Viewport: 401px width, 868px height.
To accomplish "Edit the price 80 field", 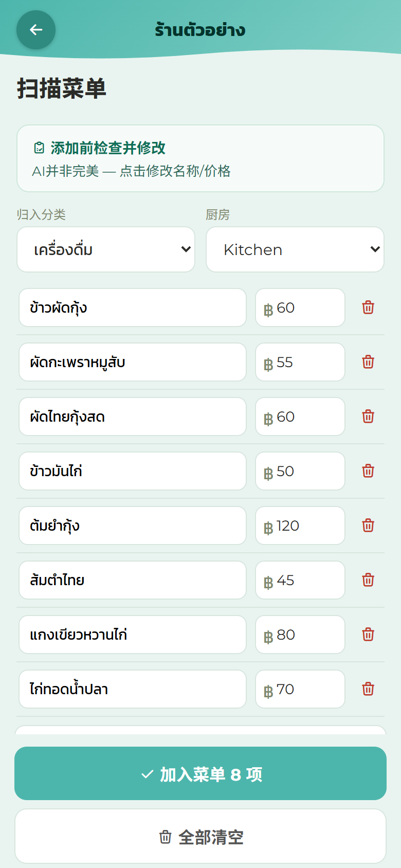I will [300, 635].
